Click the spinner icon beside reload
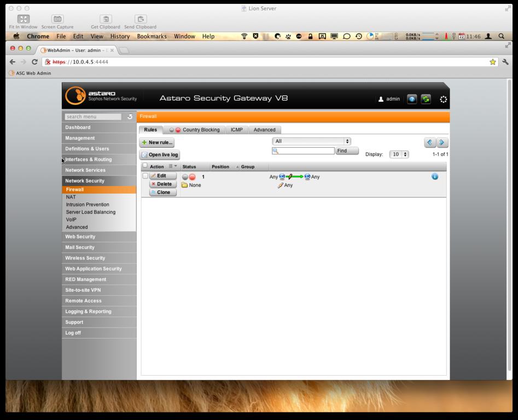 [x=444, y=99]
